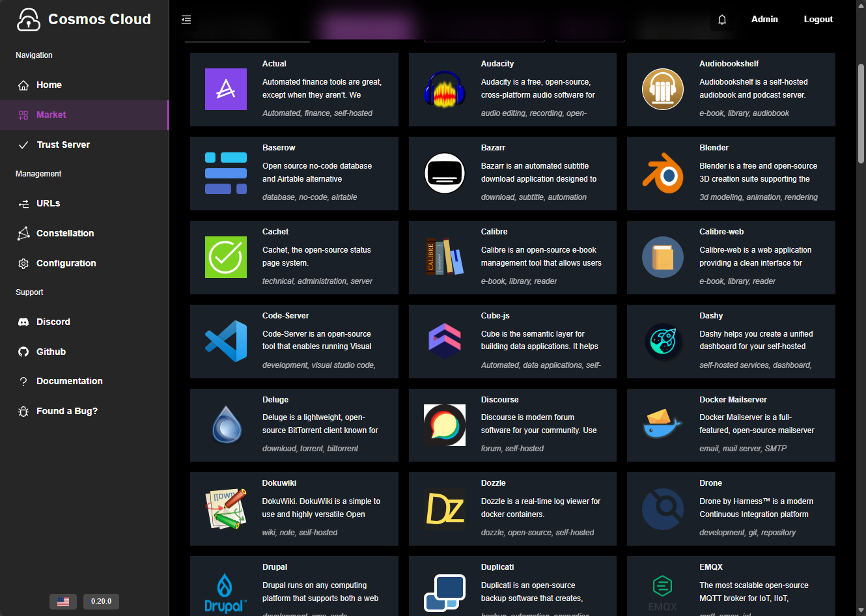This screenshot has width=866, height=616.
Task: Go to Home in the sidebar
Action: (x=84, y=85)
